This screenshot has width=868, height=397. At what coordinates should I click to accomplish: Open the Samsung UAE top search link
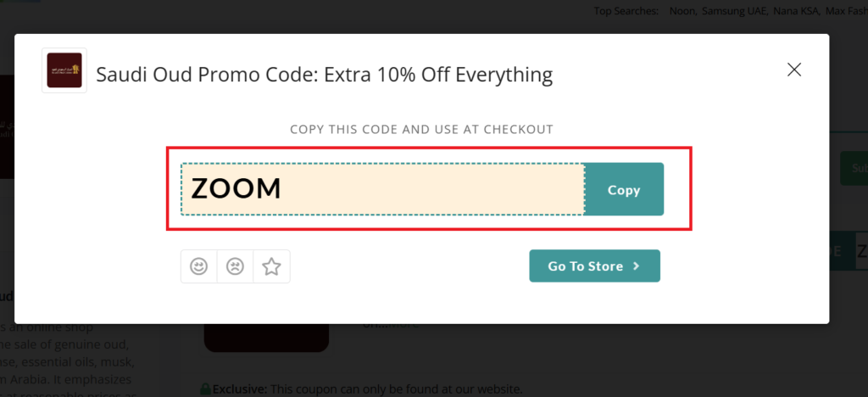(x=734, y=11)
